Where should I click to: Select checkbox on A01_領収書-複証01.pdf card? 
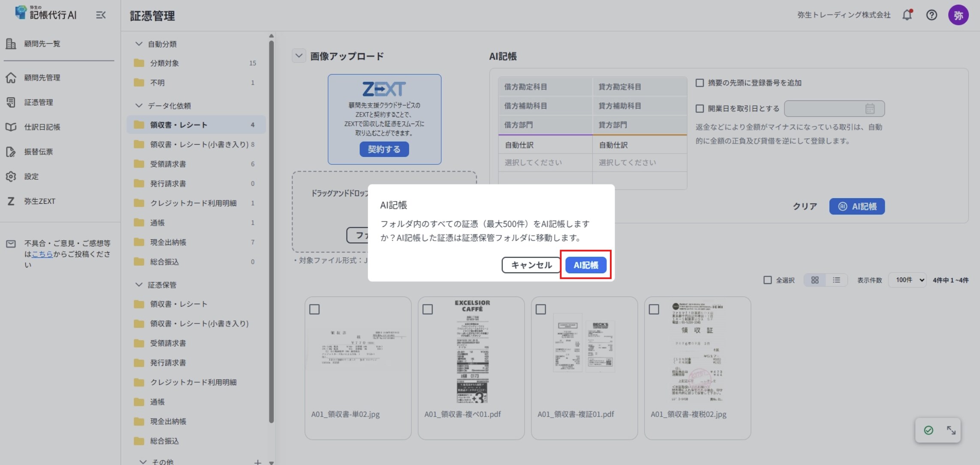click(x=541, y=309)
